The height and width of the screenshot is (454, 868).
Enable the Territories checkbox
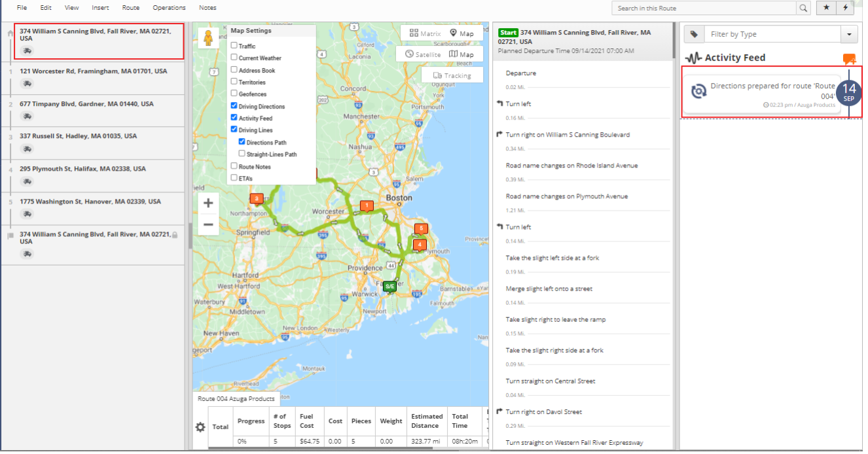click(234, 82)
